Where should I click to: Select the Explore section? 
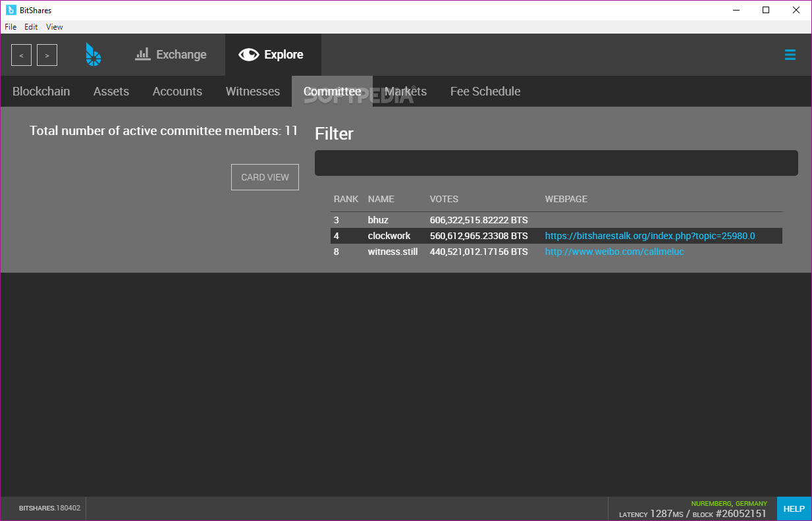[x=273, y=55]
